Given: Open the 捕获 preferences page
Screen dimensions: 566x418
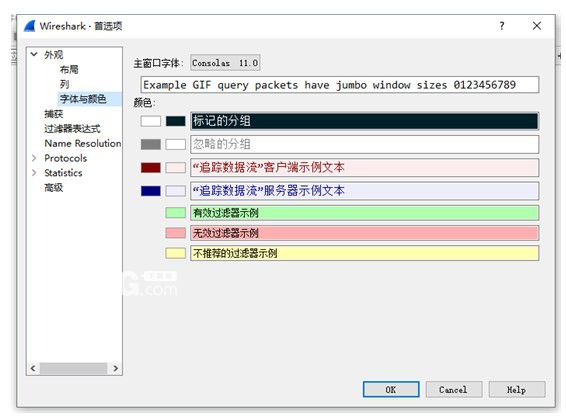Looking at the screenshot, I should click(x=54, y=114).
